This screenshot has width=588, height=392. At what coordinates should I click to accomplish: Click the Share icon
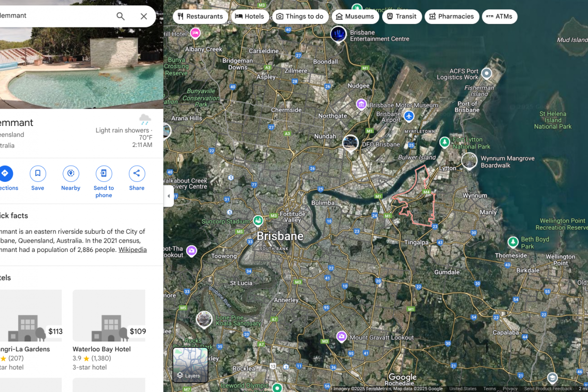point(137,173)
